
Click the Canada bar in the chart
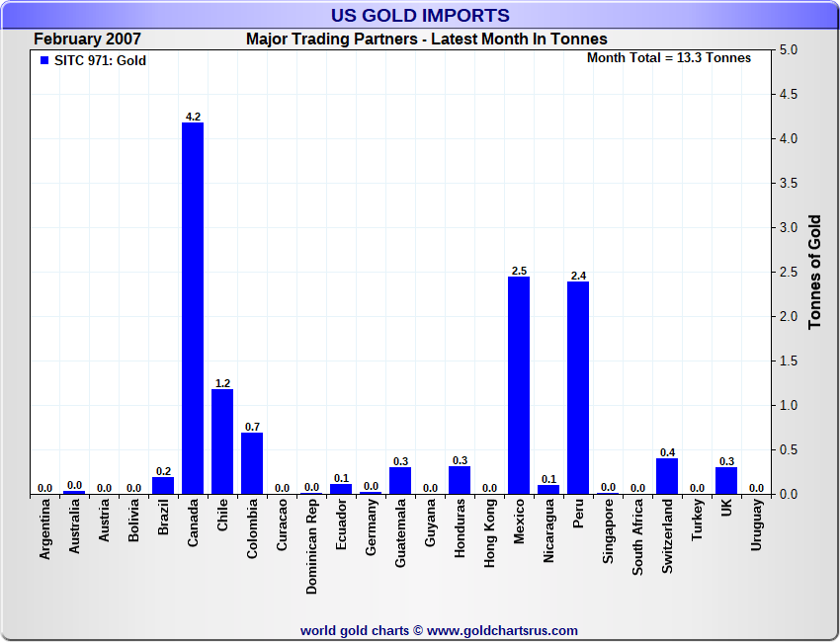tap(193, 308)
